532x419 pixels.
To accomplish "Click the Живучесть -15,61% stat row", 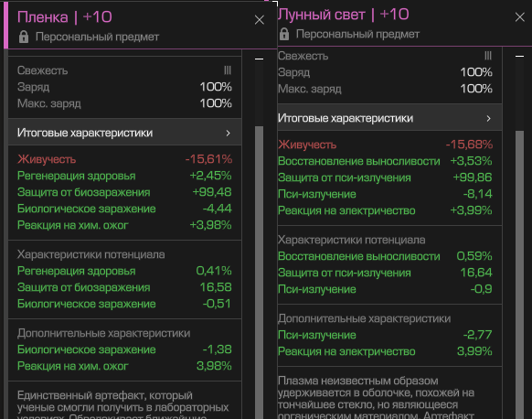I will click(x=125, y=159).
